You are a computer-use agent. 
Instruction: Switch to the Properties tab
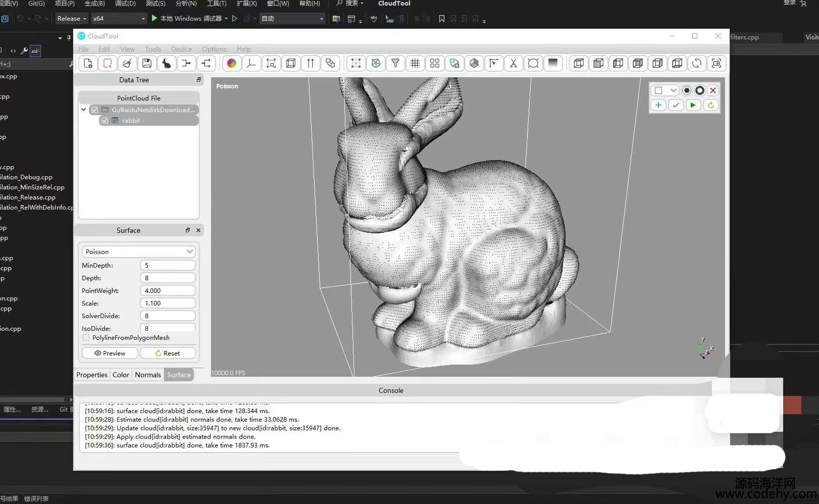(x=92, y=375)
